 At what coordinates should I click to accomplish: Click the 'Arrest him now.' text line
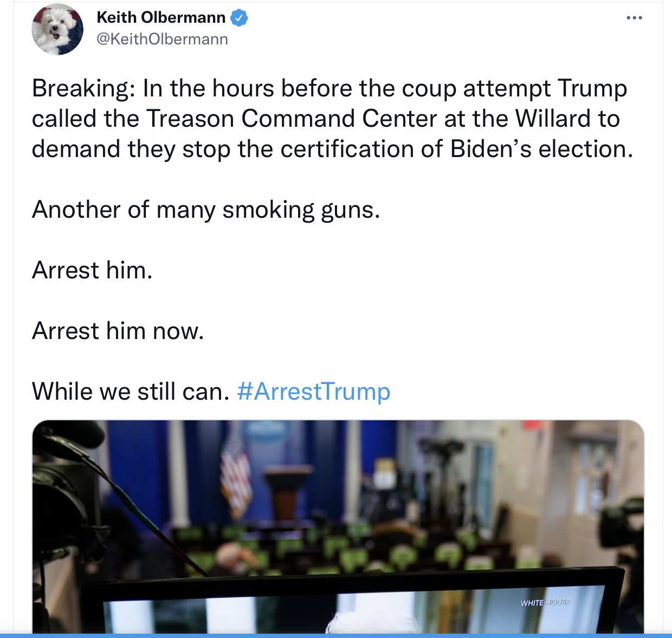click(x=118, y=331)
